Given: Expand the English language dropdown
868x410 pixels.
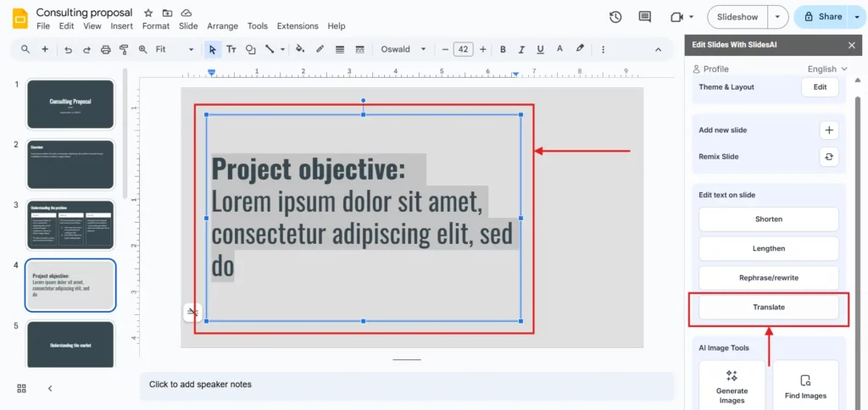Looking at the screenshot, I should coord(827,69).
